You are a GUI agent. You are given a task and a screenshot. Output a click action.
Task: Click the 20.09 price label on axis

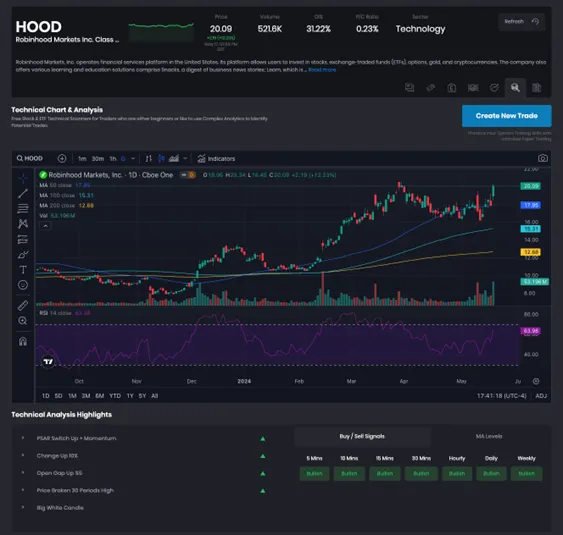[530, 186]
